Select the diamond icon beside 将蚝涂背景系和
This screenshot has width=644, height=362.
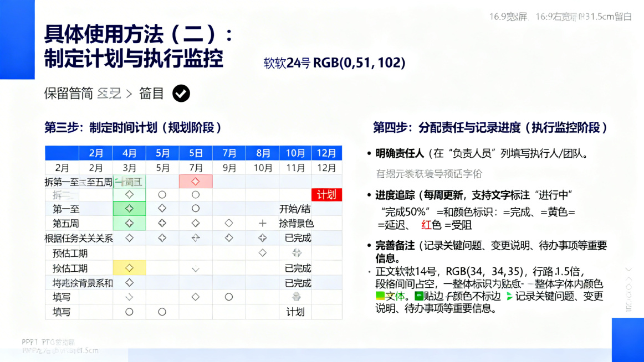click(x=129, y=283)
